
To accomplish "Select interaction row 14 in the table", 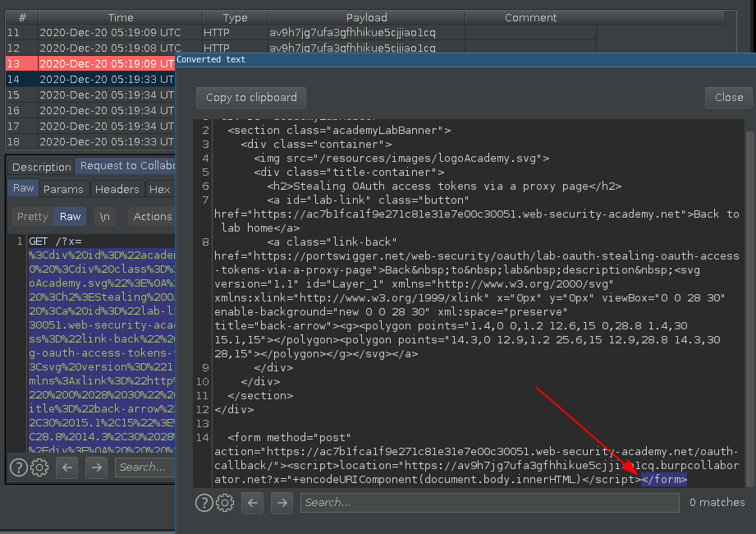I will point(90,79).
